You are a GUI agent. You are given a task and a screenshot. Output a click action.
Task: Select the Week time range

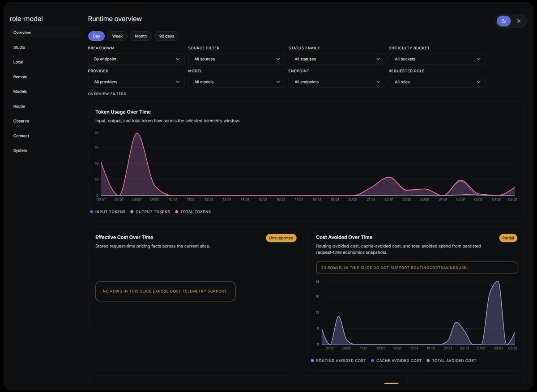[117, 36]
